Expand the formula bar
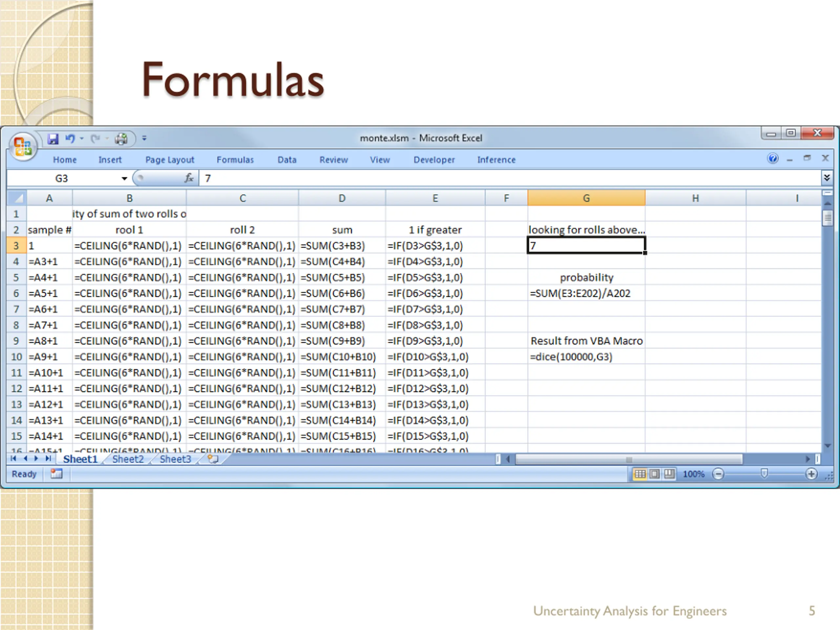Screen dimensions: 840x630 click(x=826, y=178)
